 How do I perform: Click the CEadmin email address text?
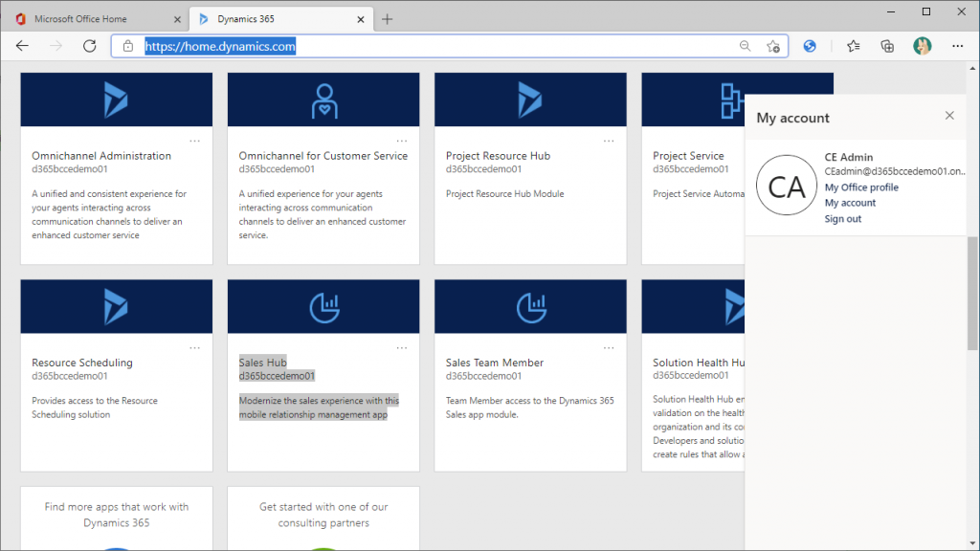[x=895, y=171]
